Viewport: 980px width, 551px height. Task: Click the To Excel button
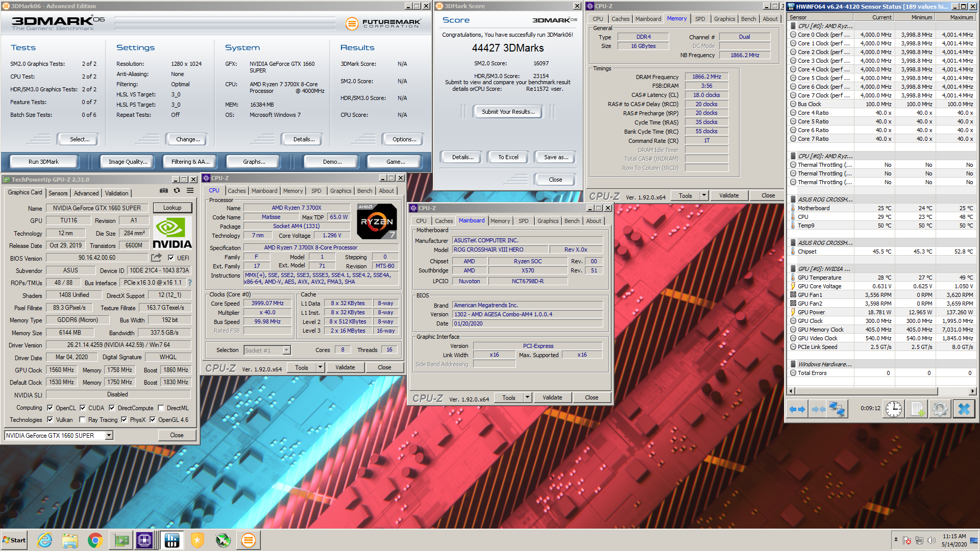[x=508, y=157]
